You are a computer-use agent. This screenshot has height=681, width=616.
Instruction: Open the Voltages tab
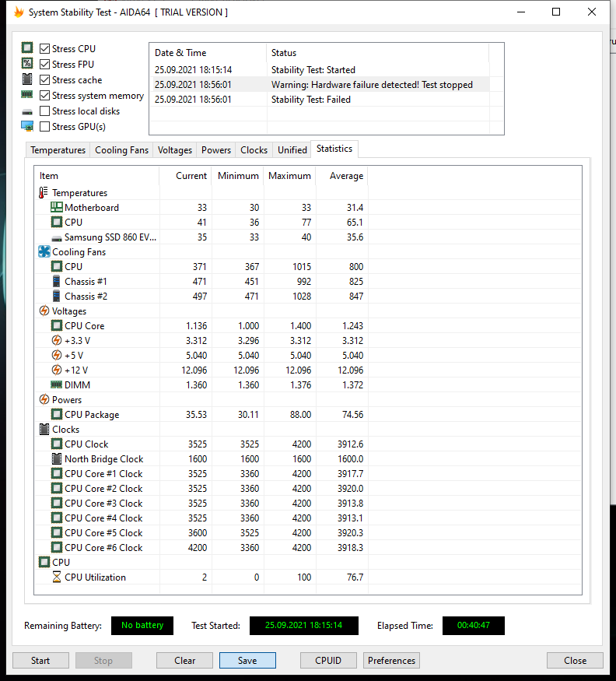point(174,150)
